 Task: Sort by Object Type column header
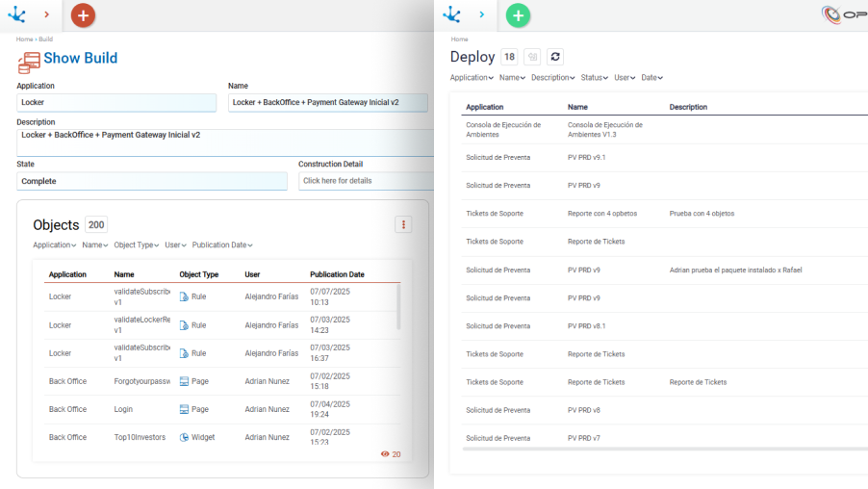199,274
